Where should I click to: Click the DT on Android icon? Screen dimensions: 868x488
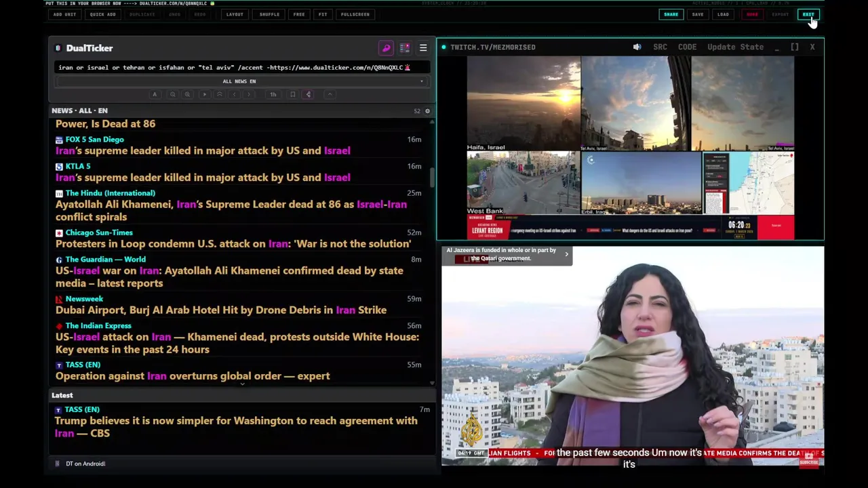pyautogui.click(x=57, y=464)
